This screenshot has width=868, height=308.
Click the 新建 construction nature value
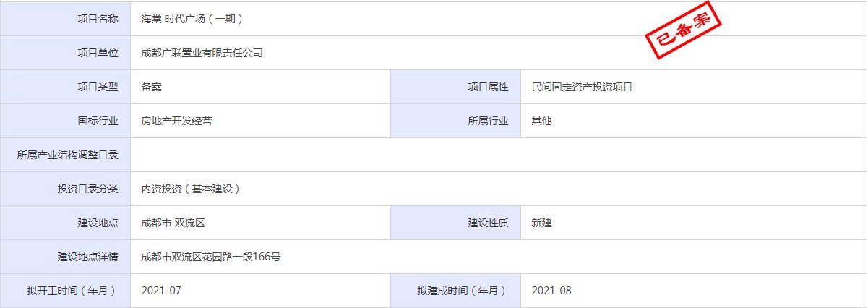[x=541, y=223]
